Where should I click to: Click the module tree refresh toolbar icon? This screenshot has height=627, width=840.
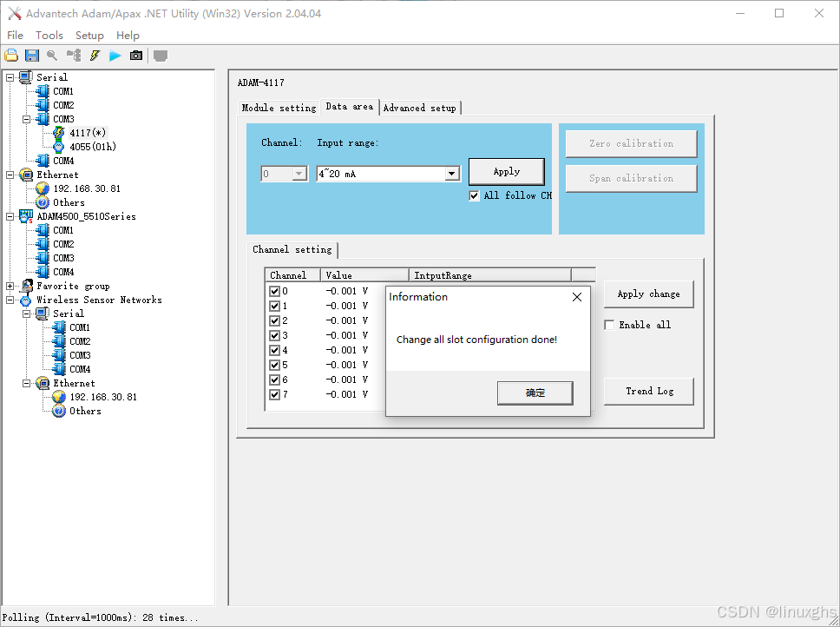pos(73,54)
